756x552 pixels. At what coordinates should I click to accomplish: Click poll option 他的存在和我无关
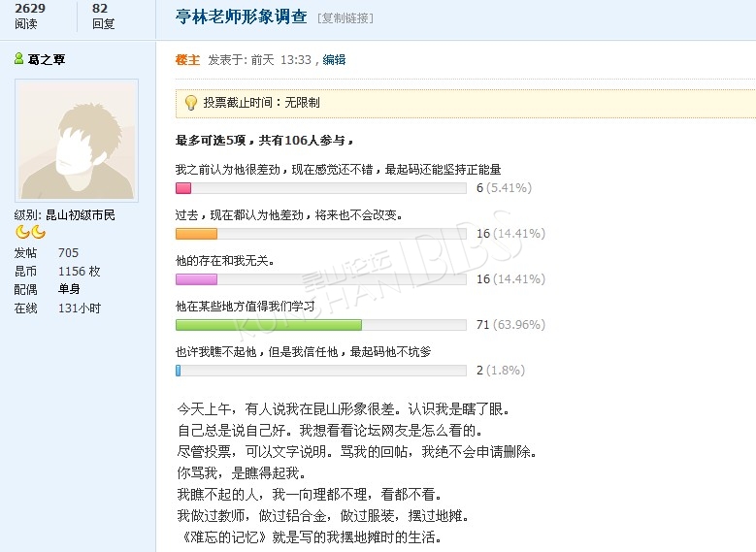click(225, 261)
